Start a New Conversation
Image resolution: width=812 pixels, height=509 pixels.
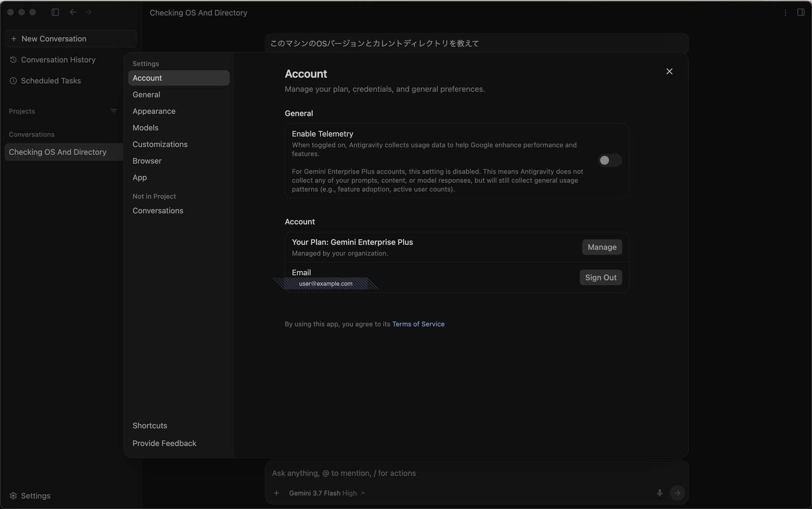pos(71,39)
